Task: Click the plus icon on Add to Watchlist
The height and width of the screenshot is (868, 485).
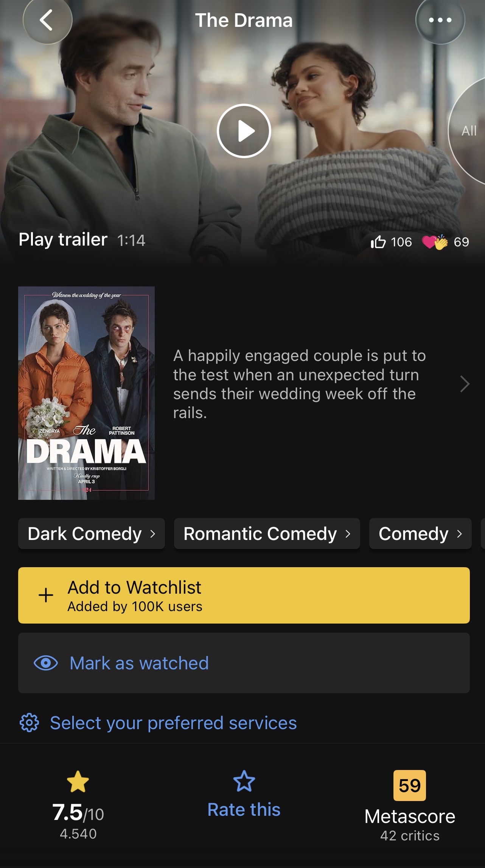Action: pos(46,595)
